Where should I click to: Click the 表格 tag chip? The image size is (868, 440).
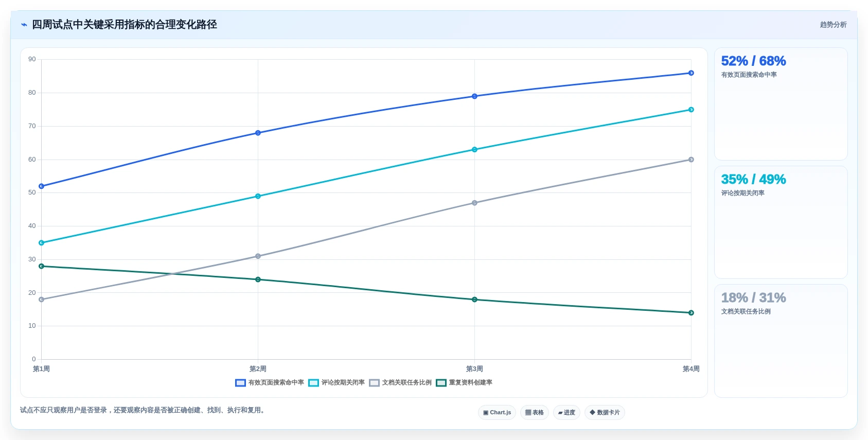click(535, 413)
